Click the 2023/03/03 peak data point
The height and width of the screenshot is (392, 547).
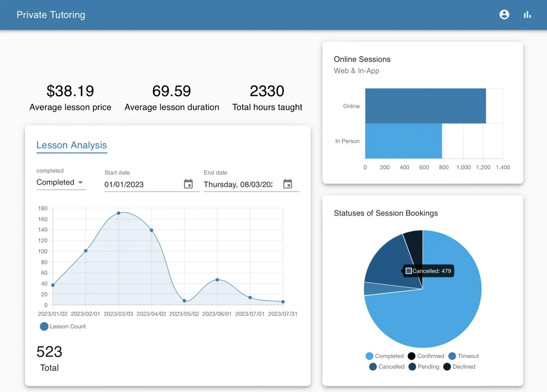pos(119,213)
